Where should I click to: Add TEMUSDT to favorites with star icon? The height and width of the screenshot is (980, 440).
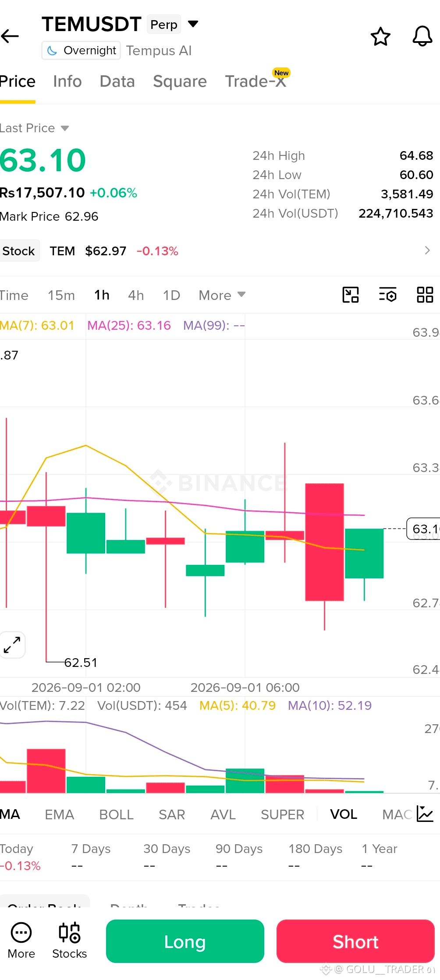tap(380, 36)
